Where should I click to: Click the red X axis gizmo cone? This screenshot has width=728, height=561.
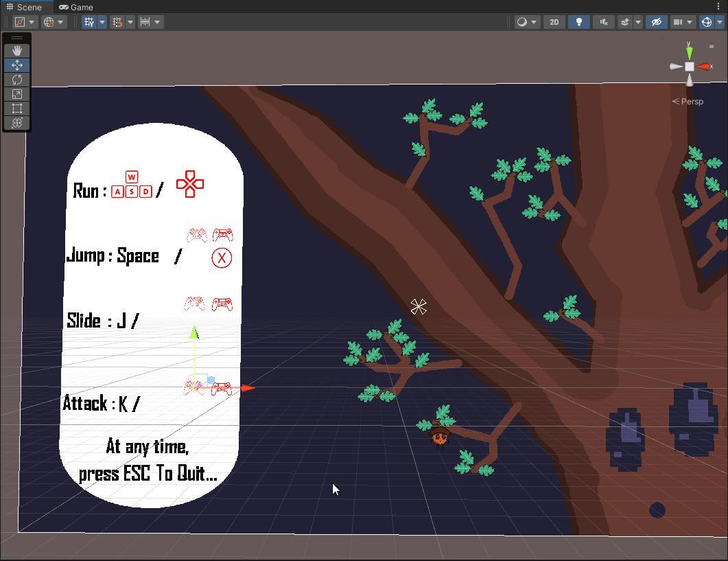(x=705, y=67)
